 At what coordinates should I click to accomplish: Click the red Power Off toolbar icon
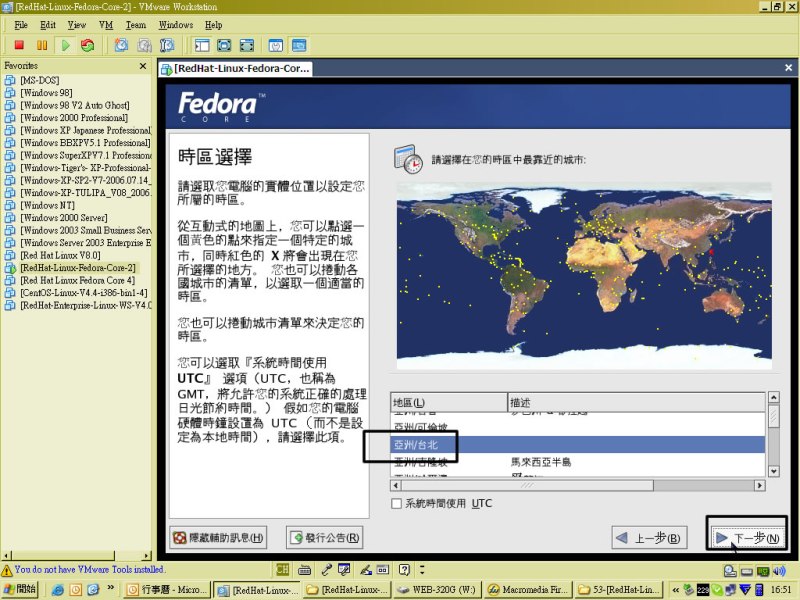pyautogui.click(x=19, y=45)
